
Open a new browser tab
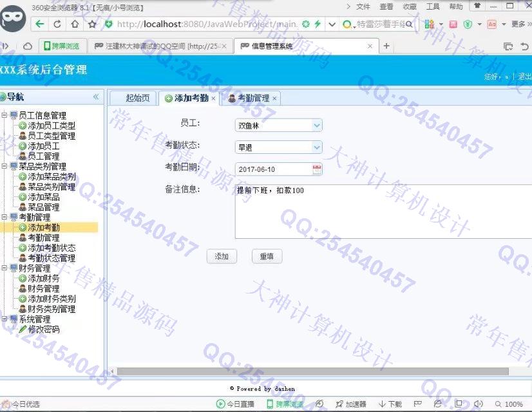(386, 46)
